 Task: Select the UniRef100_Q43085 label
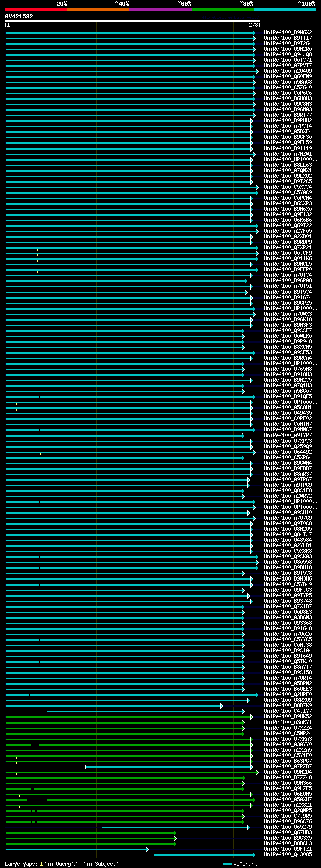click(x=288, y=854)
